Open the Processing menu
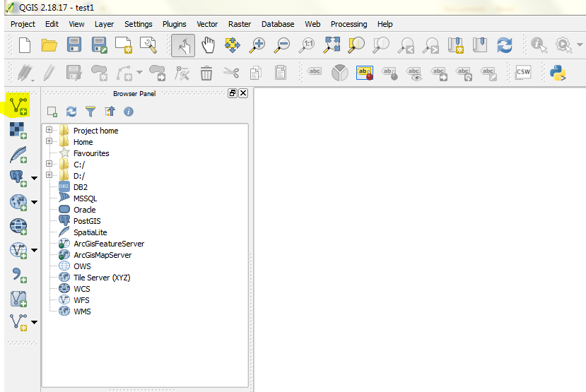The image size is (586, 392). point(348,24)
